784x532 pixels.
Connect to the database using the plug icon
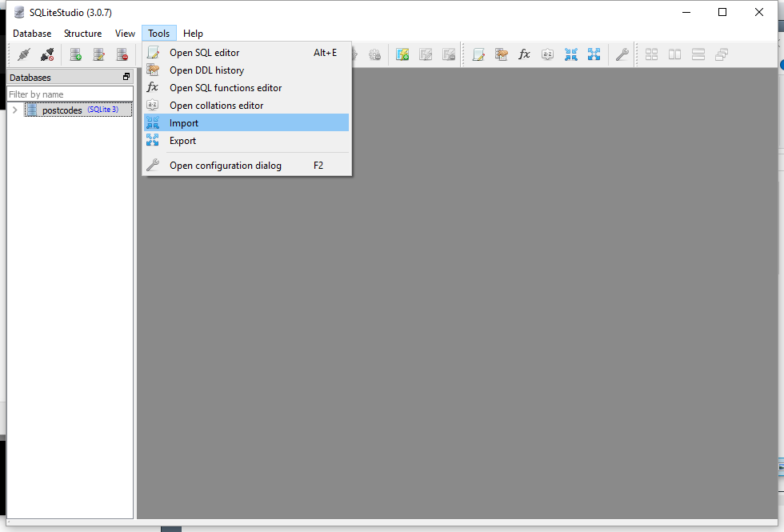[x=22, y=54]
